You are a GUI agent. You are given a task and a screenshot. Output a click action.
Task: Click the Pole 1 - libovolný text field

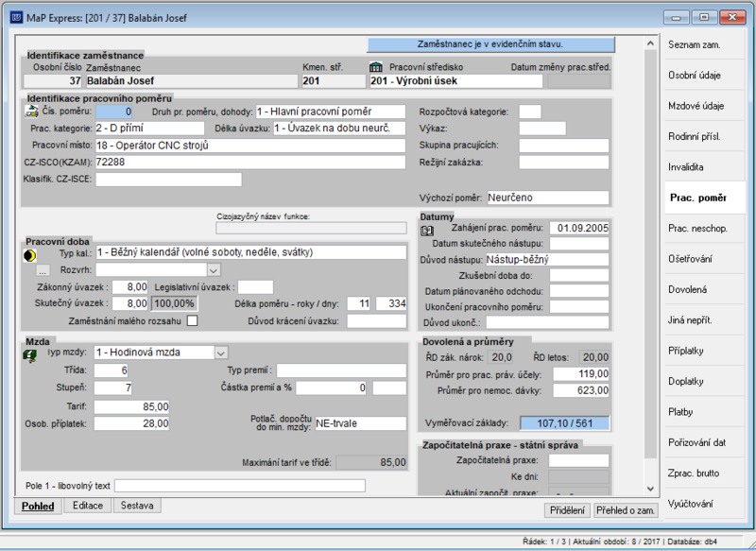pyautogui.click(x=240, y=486)
